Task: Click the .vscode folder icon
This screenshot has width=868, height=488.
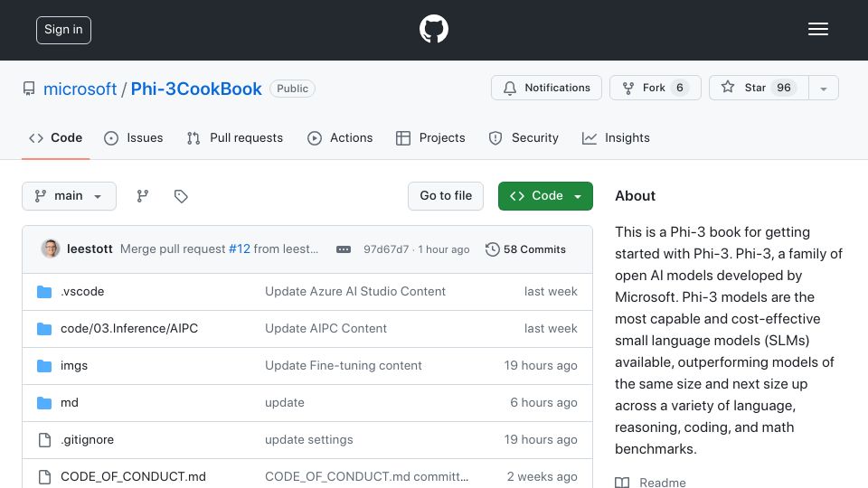Action: coord(44,292)
